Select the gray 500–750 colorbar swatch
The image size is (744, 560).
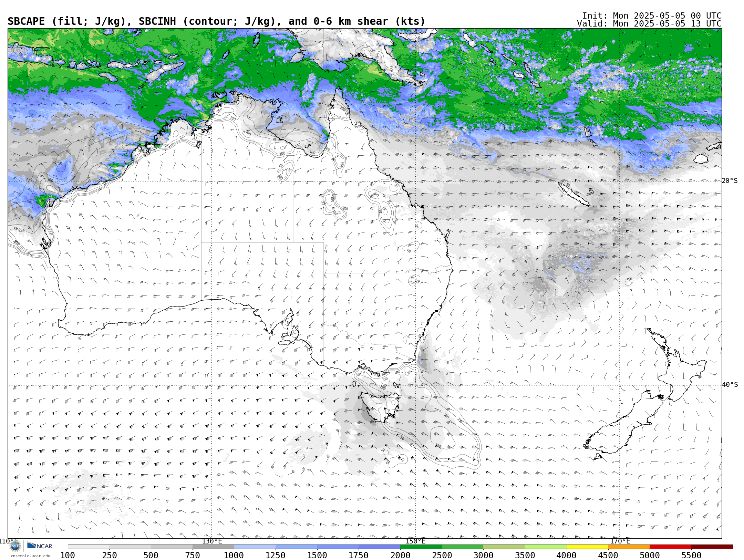pos(172,547)
